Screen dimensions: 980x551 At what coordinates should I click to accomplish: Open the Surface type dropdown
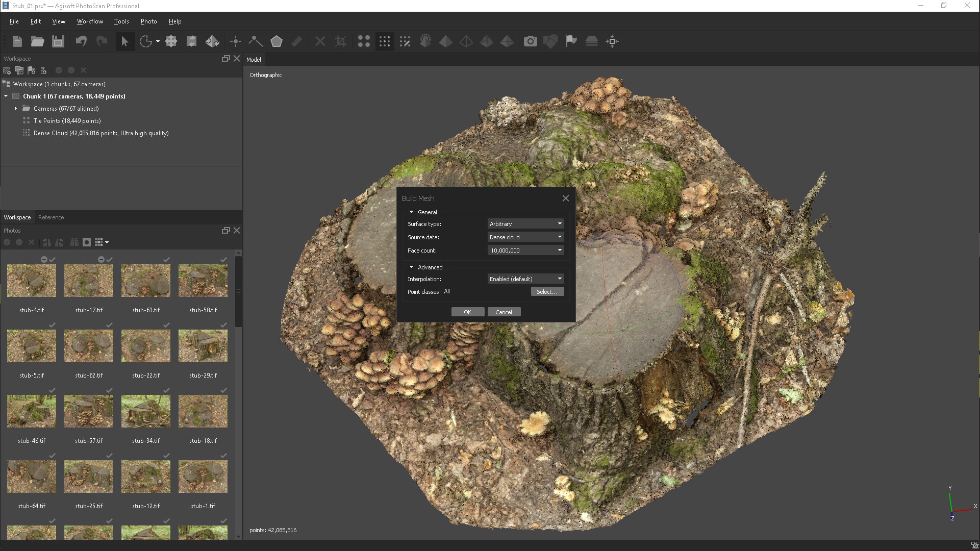(x=525, y=224)
